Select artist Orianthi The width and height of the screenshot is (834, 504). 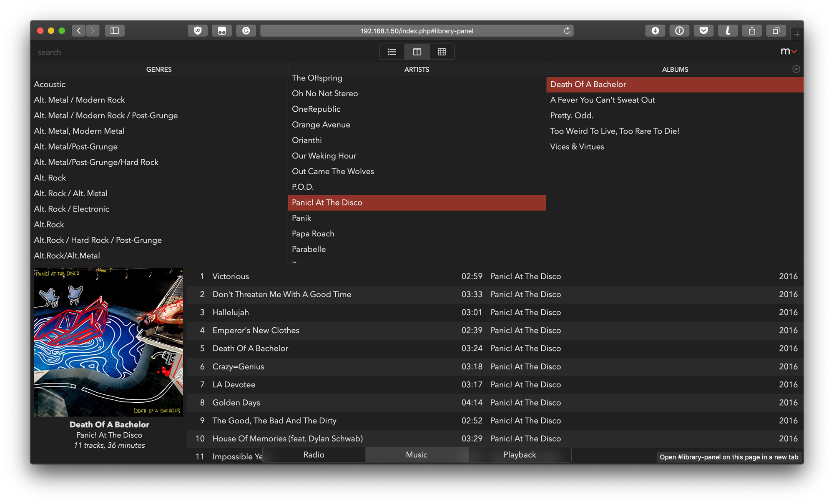tap(417, 140)
